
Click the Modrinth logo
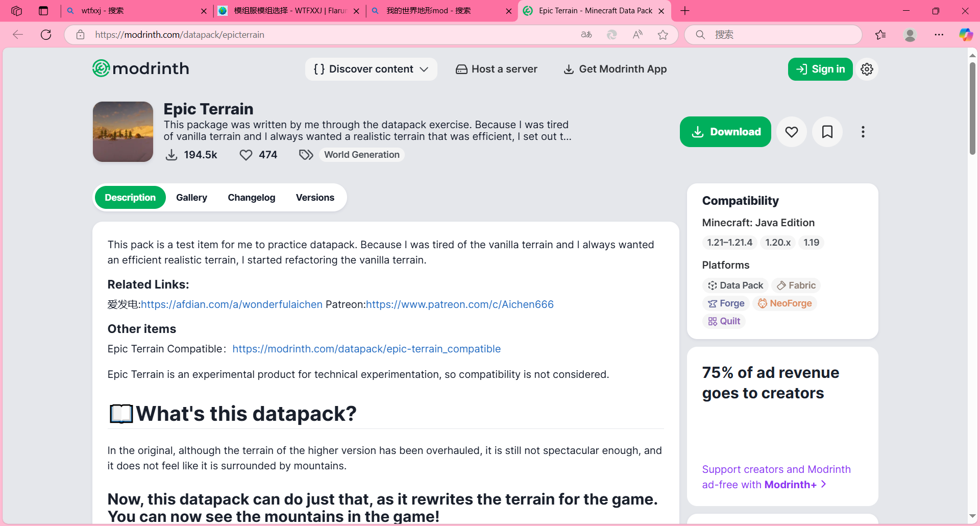pos(141,68)
